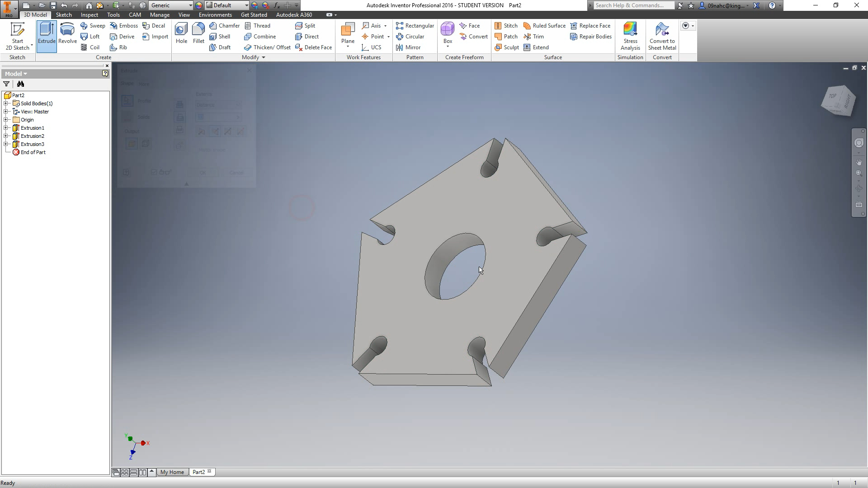Image resolution: width=868 pixels, height=488 pixels.
Task: Click the Undo arrow
Action: tap(64, 5)
